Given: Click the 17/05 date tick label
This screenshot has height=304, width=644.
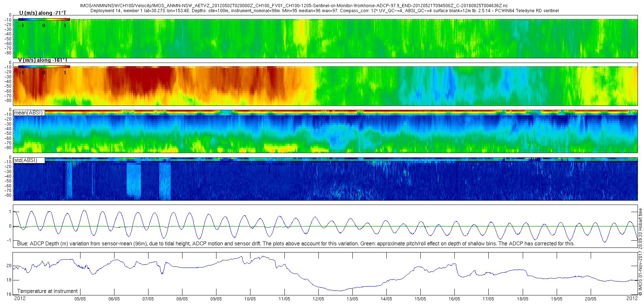Looking at the screenshot, I should tap(488, 299).
